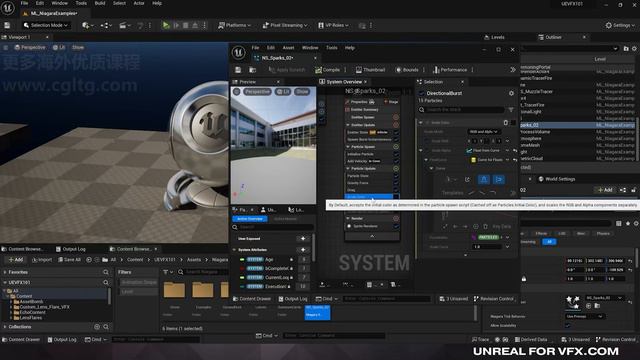The width and height of the screenshot is (640, 360).
Task: Click Add button in Content Browser
Action: pyautogui.click(x=16, y=260)
